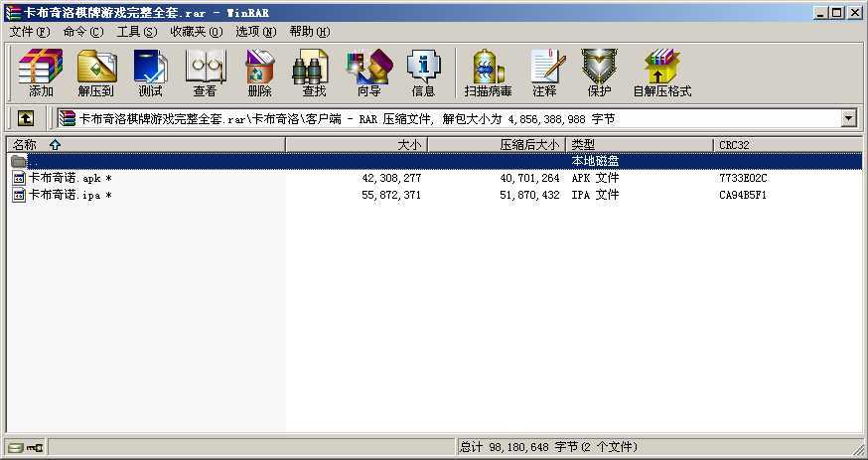Click CRC32 value 7733E02C
Screen dimensions: 868x460
[743, 178]
